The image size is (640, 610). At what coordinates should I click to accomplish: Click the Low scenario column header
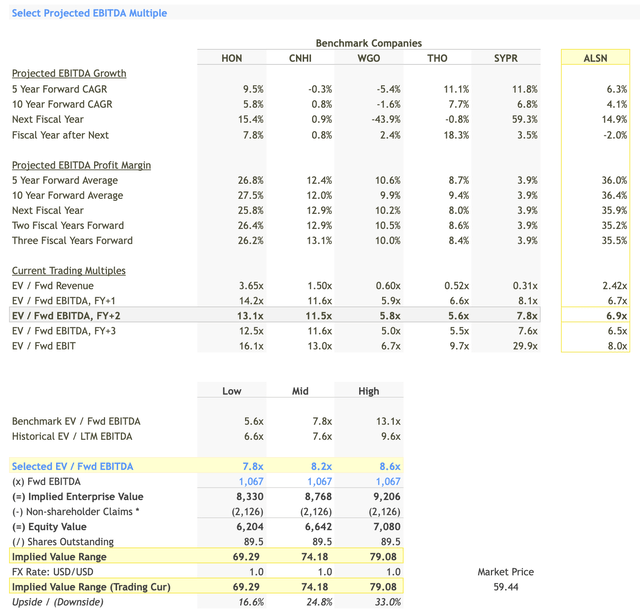click(x=231, y=391)
